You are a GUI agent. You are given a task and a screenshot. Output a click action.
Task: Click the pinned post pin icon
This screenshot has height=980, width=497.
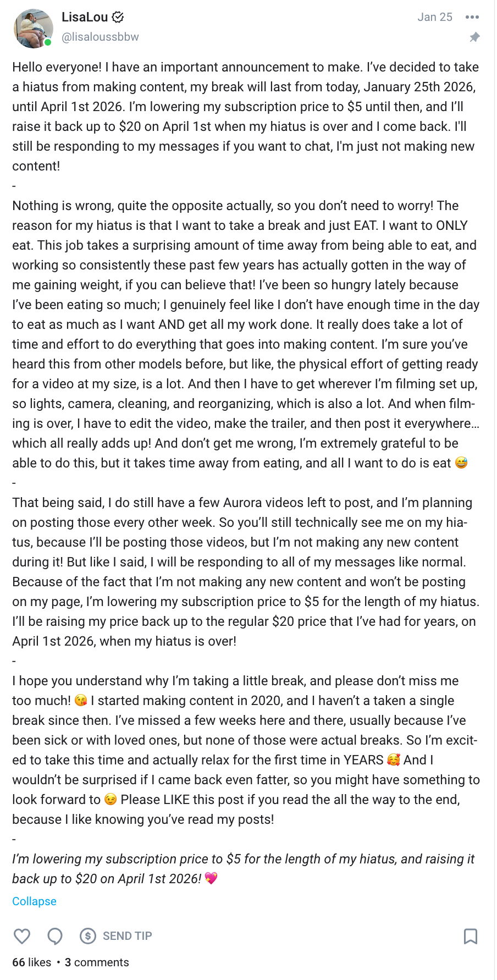point(474,37)
